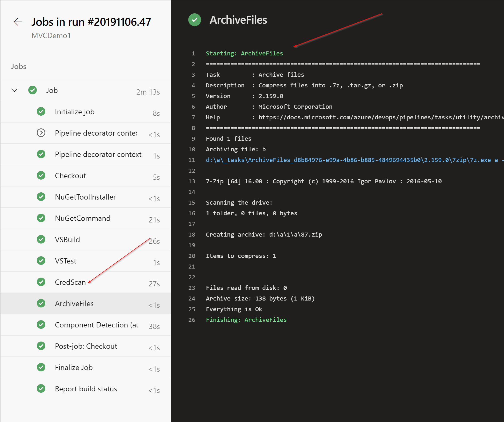
Task: Click the back arrow to return to runs
Action: pyautogui.click(x=18, y=22)
